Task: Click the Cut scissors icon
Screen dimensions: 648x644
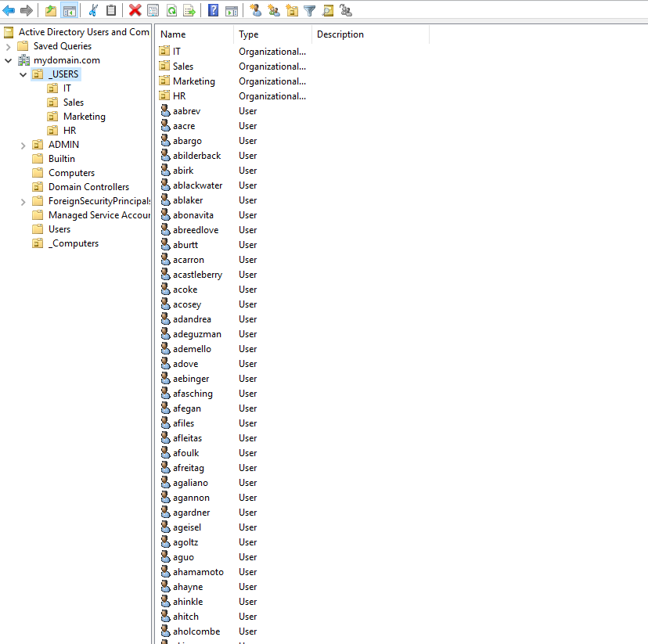Action: [93, 10]
